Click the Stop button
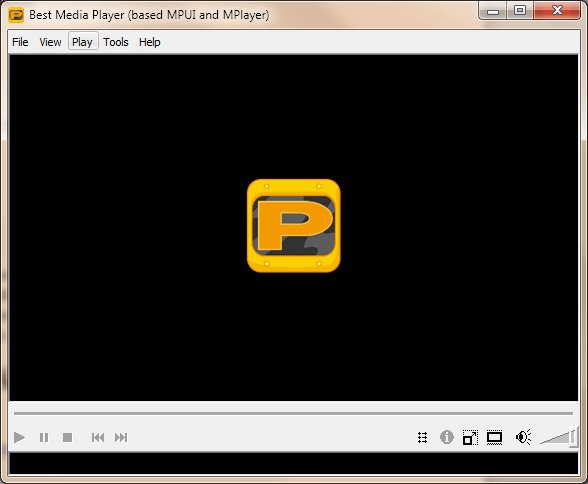The image size is (588, 484). (x=68, y=438)
